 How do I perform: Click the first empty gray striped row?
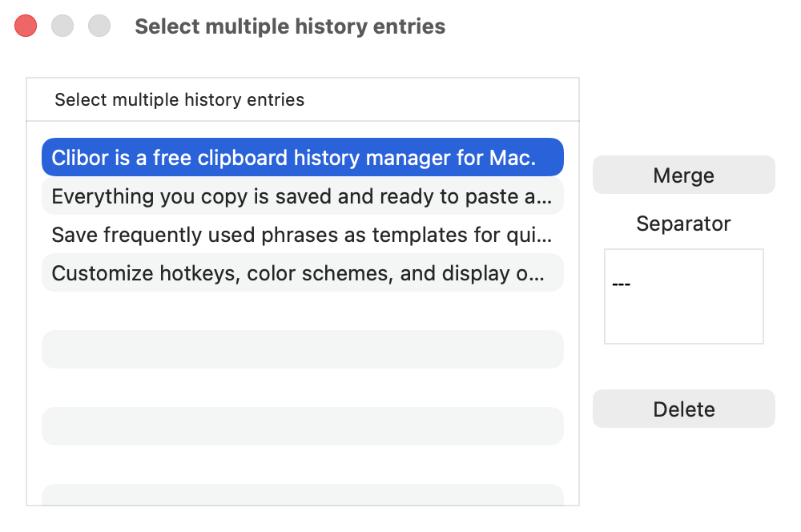[x=303, y=349]
